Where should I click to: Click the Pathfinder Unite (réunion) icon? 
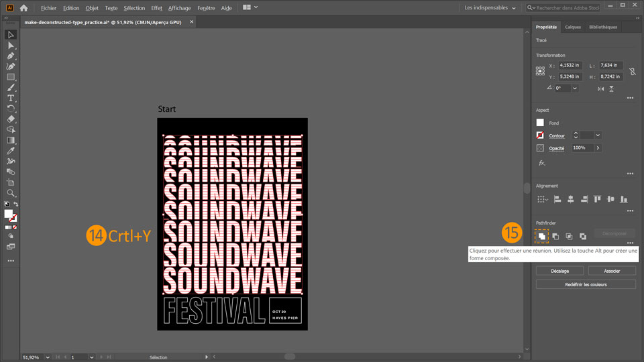point(541,236)
